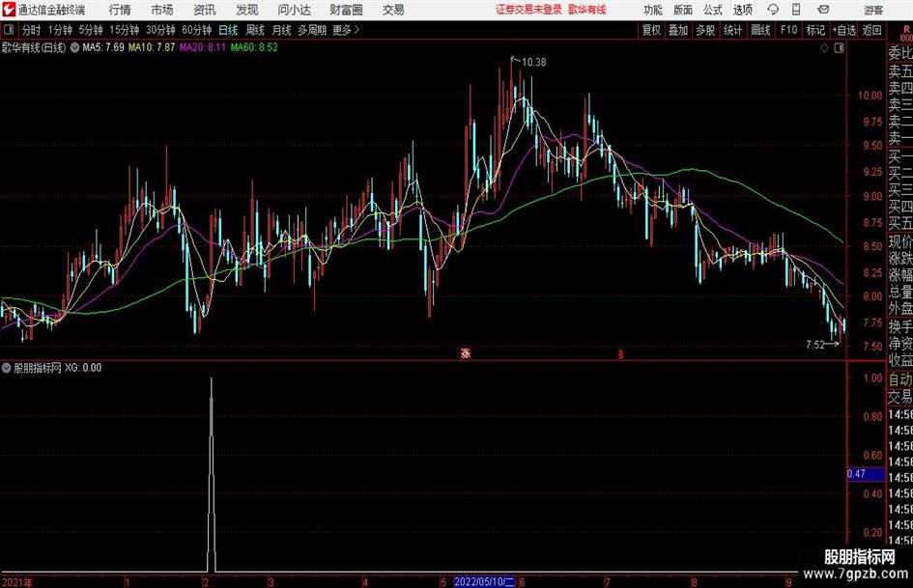This screenshot has width=913, height=588.
Task: Click the 证券交易未登录 login link
Action: 528,10
